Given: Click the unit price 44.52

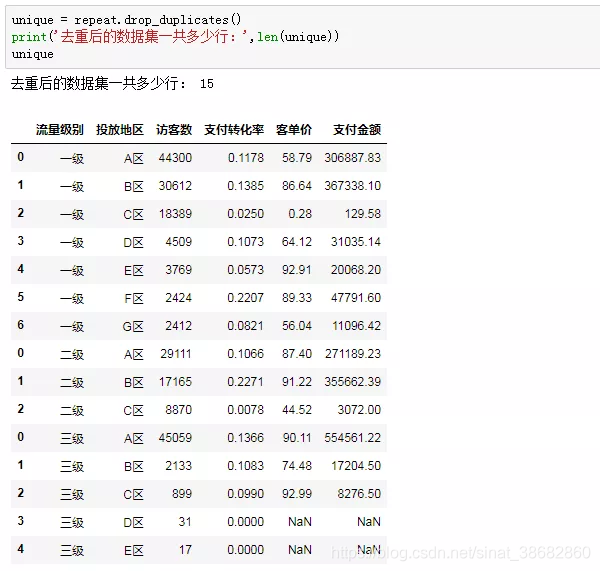Looking at the screenshot, I should [297, 409].
